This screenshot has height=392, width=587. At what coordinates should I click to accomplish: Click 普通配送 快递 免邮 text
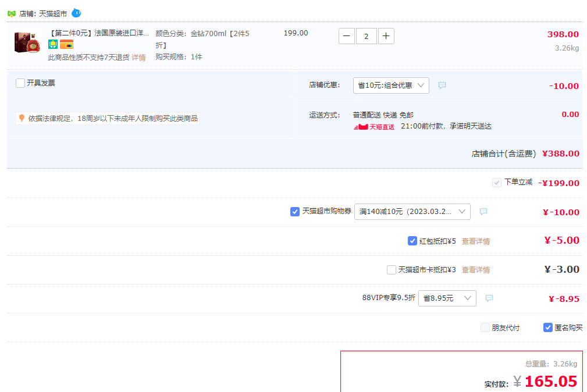coord(383,115)
